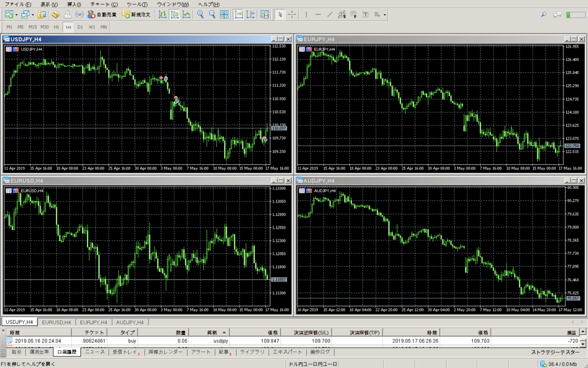Image resolution: width=588 pixels, height=368 pixels.
Task: Switch to the M1 timeframe
Action: [9, 26]
